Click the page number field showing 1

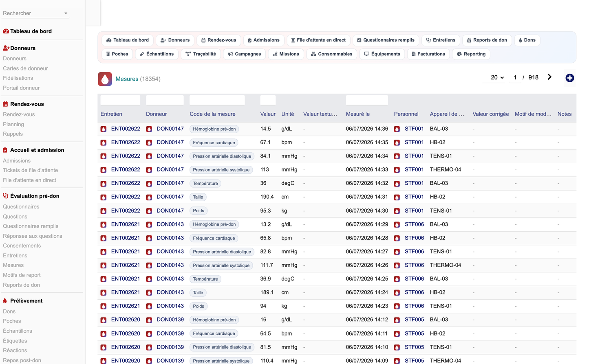coord(515,77)
